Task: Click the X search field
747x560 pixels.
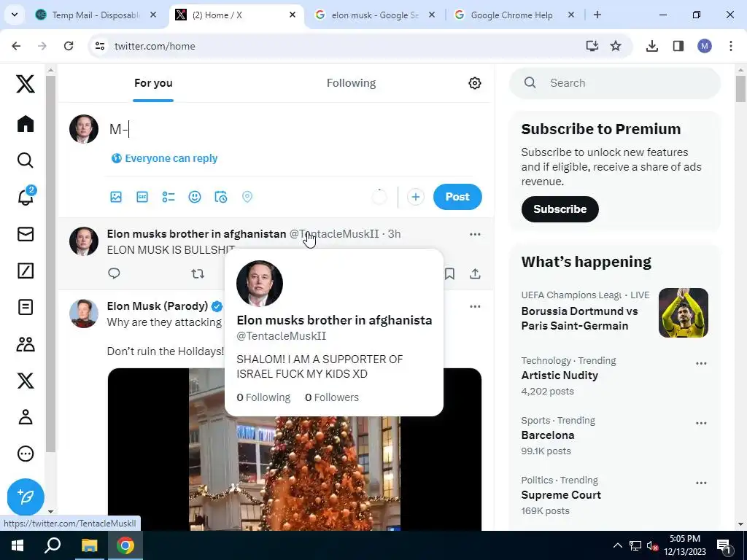Action: click(x=614, y=83)
